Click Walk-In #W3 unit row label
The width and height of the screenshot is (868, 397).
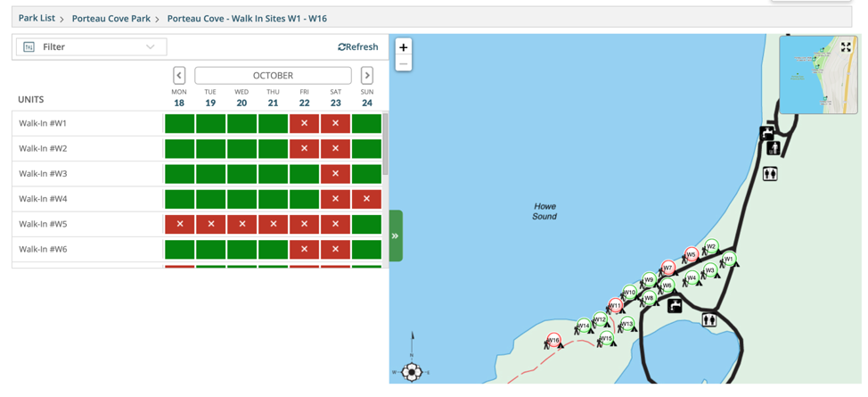click(x=43, y=174)
